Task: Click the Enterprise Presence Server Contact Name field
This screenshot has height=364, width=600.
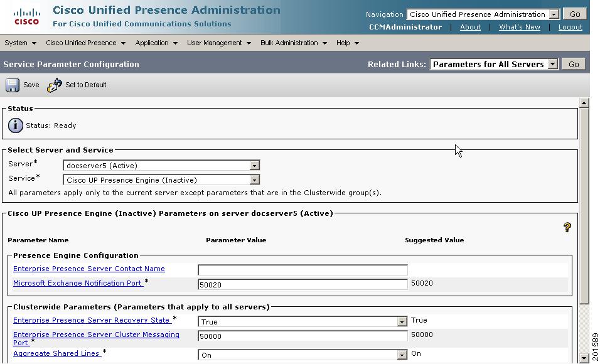Action: tap(303, 270)
